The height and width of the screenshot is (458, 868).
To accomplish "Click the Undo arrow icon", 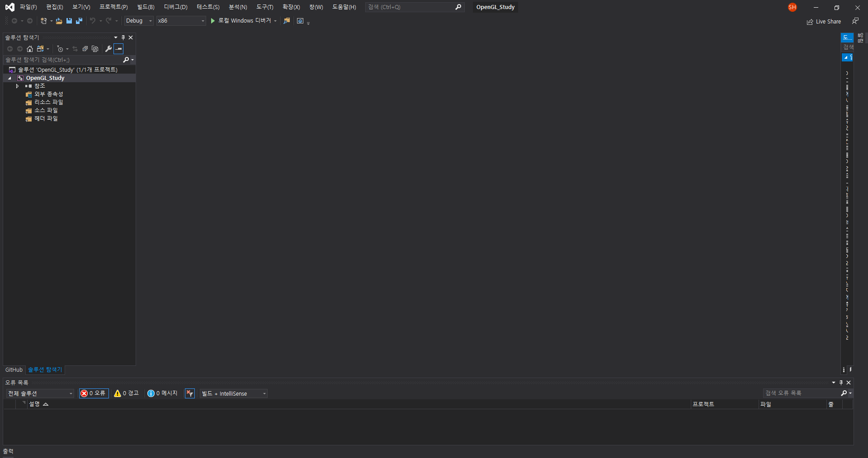I will click(x=93, y=21).
